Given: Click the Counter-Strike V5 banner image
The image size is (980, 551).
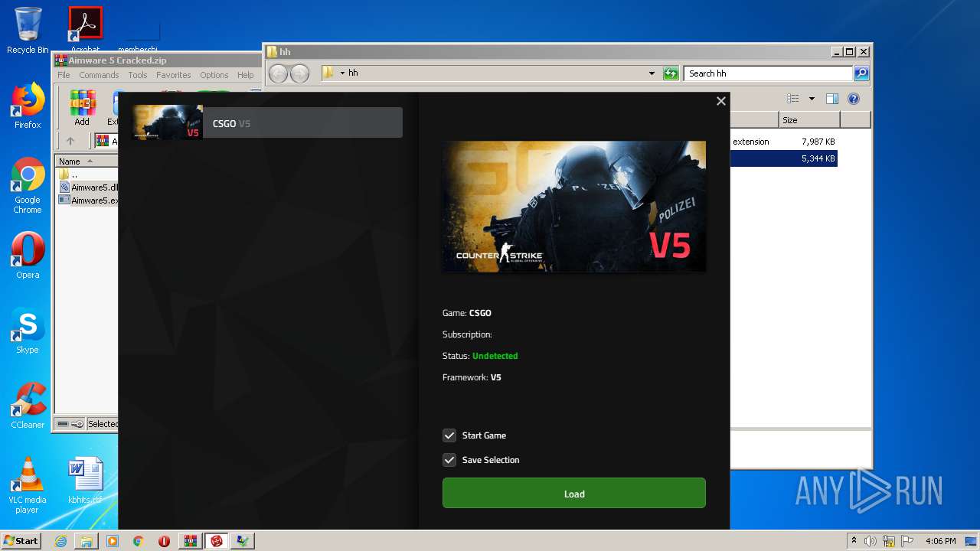Looking at the screenshot, I should pyautogui.click(x=574, y=206).
